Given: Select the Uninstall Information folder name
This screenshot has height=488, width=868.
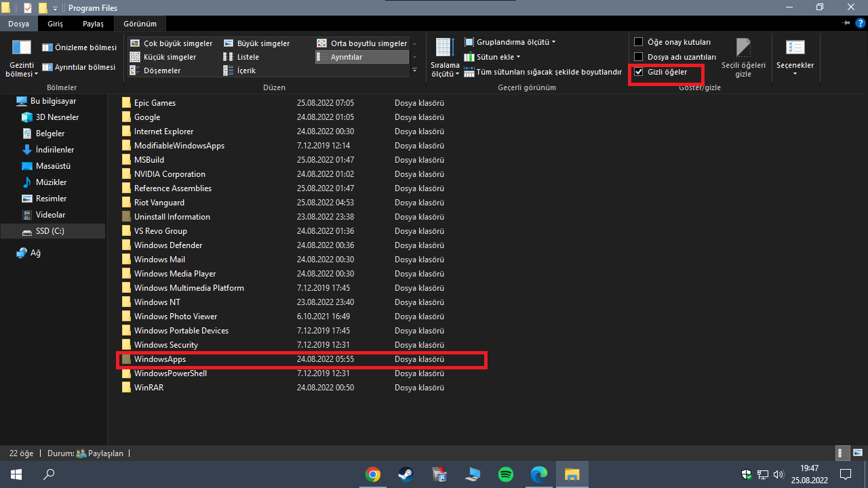Looking at the screenshot, I should (x=172, y=217).
